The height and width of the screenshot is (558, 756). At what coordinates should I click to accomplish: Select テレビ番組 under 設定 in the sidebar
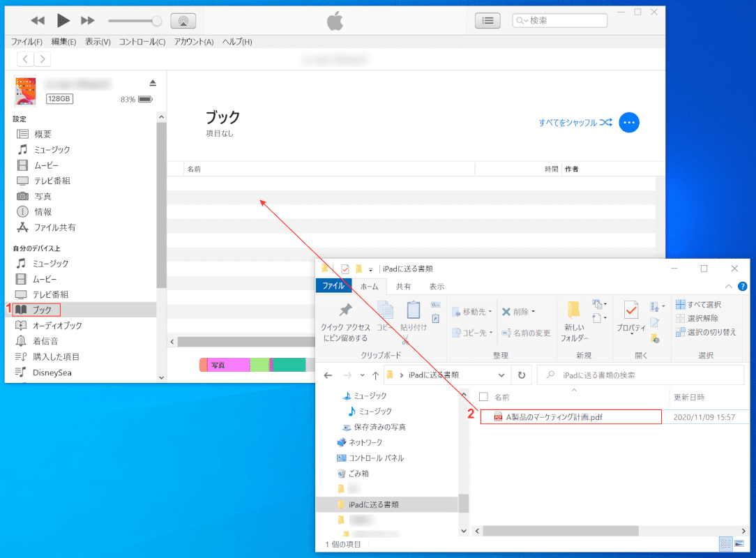52,181
